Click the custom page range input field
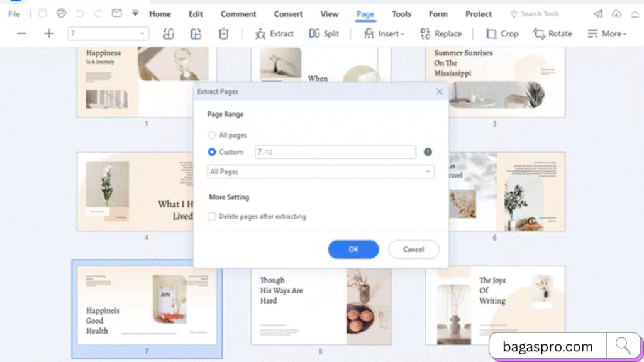Screen dimensions: 644x362 coord(335,152)
